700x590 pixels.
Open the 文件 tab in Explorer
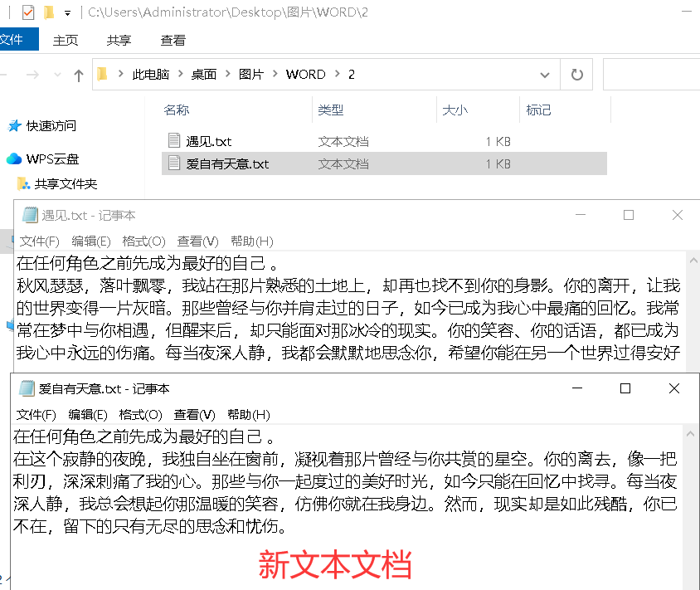18,39
